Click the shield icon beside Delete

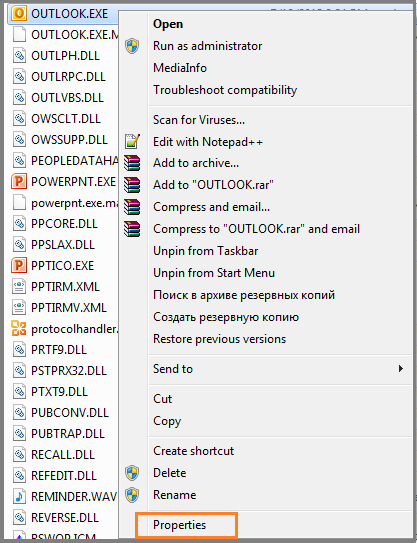132,473
